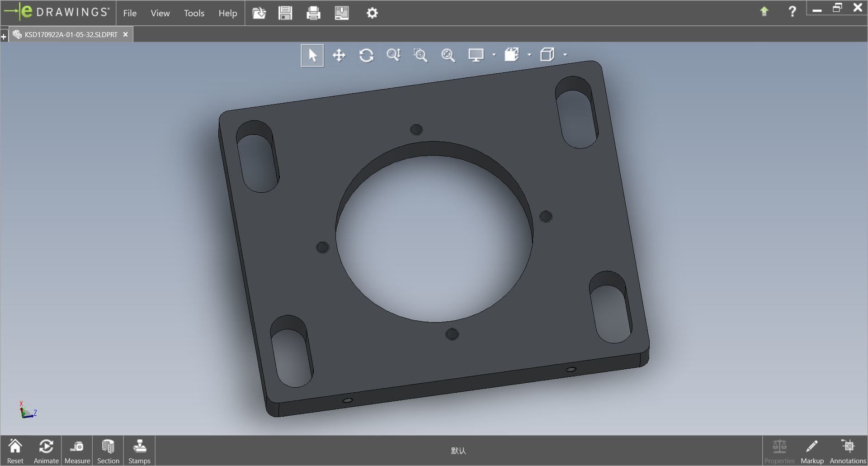Click the 默认 configuration label

pyautogui.click(x=458, y=451)
